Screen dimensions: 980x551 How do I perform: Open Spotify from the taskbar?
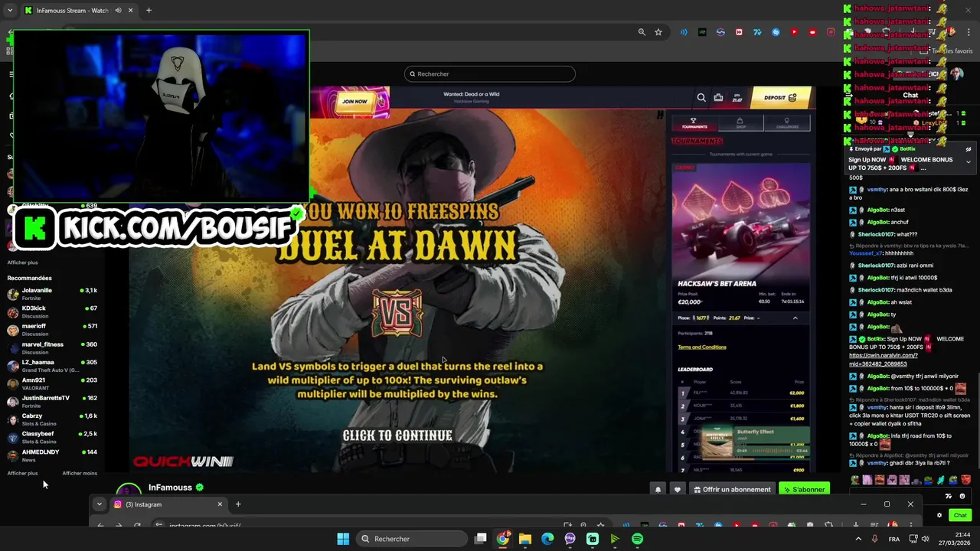pyautogui.click(x=637, y=539)
